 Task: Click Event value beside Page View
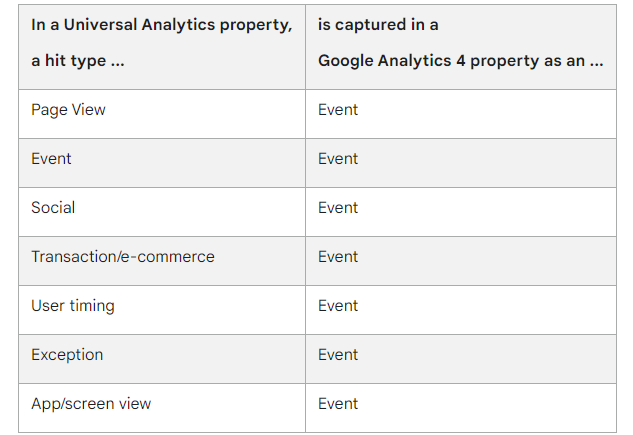pos(338,110)
